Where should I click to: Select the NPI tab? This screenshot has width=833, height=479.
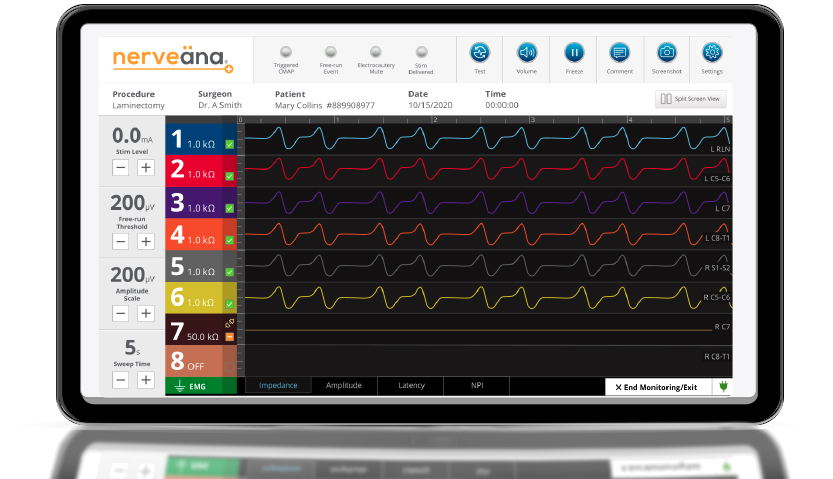click(477, 386)
